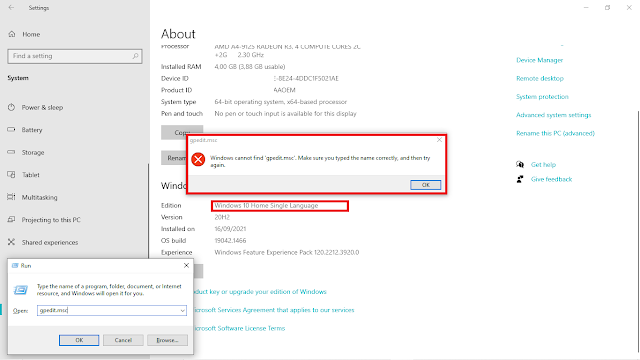The height and width of the screenshot is (360, 640).
Task: Click the Find a setting search field
Action: click(x=75, y=56)
